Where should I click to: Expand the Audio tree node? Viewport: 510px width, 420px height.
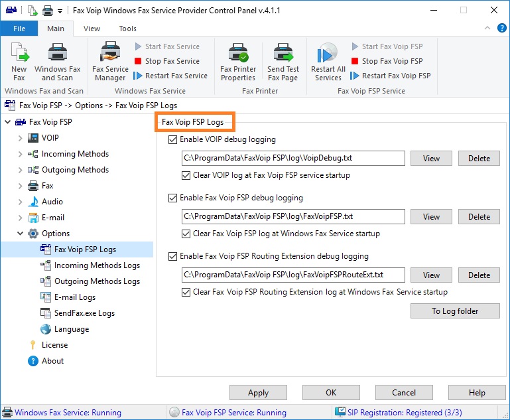(x=20, y=202)
